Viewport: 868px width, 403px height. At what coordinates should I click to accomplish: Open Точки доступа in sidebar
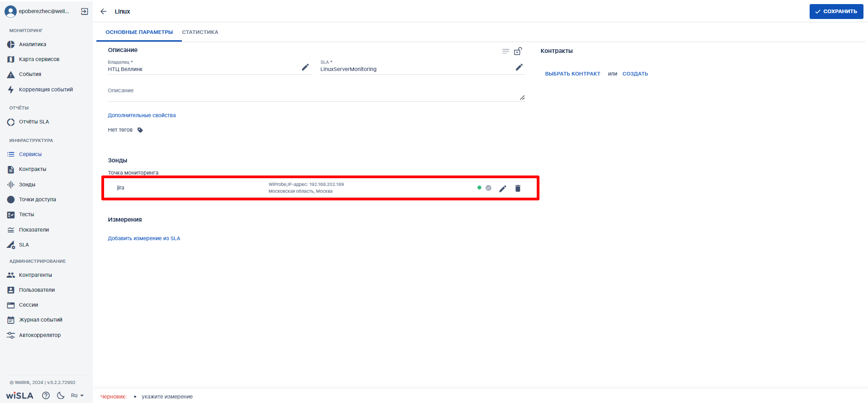coord(38,199)
